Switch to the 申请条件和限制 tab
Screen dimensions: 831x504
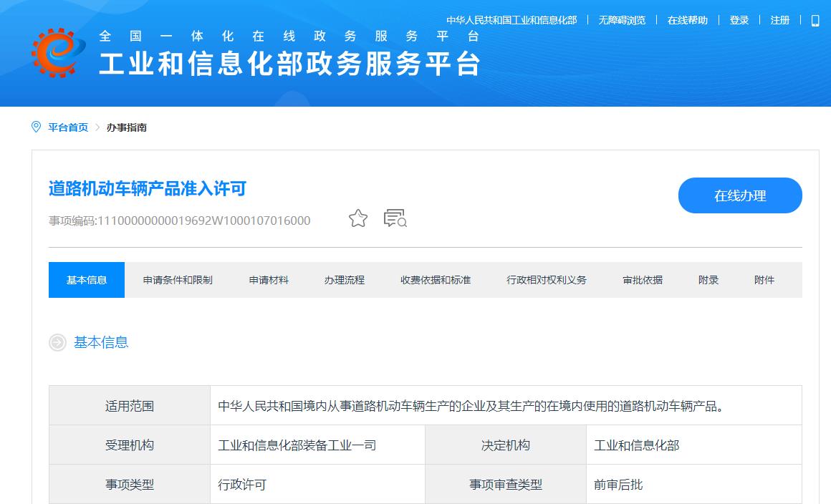tap(178, 280)
